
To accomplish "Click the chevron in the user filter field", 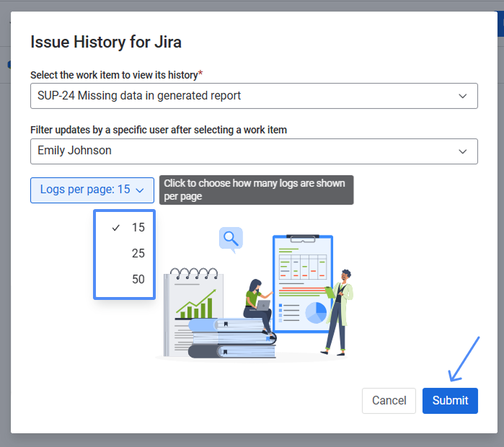I will tap(462, 151).
